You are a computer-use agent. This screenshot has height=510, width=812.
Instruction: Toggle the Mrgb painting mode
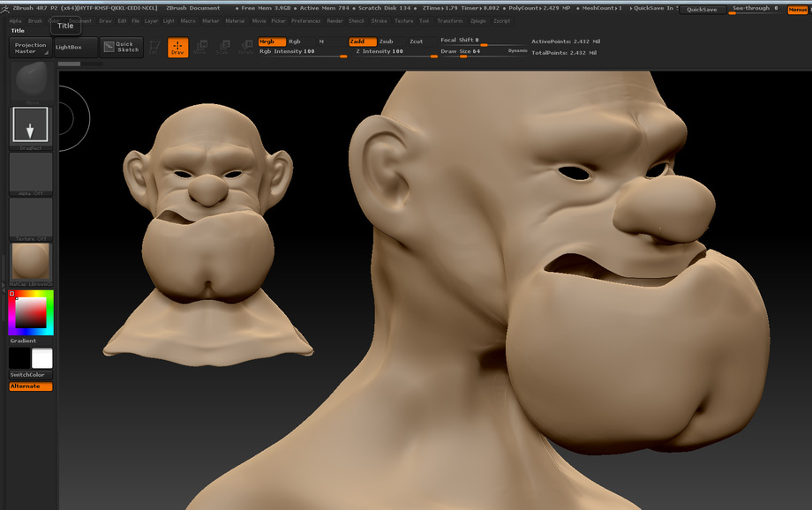pyautogui.click(x=272, y=41)
